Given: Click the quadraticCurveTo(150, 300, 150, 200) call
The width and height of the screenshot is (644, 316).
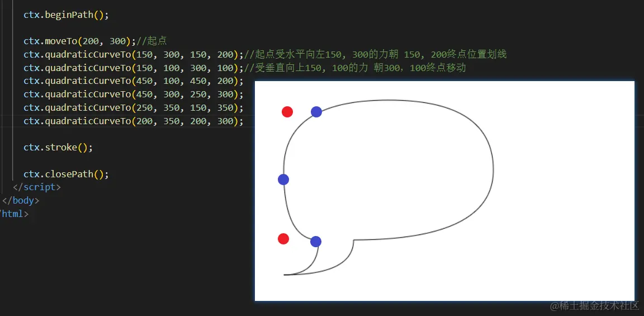Looking at the screenshot, I should coord(134,55).
